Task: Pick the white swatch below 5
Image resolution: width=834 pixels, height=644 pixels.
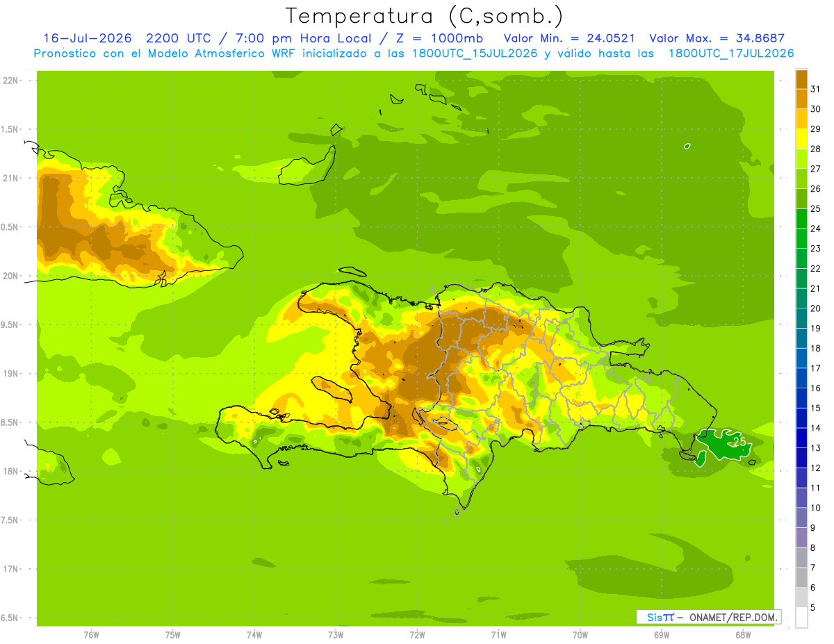Action: pos(801,618)
